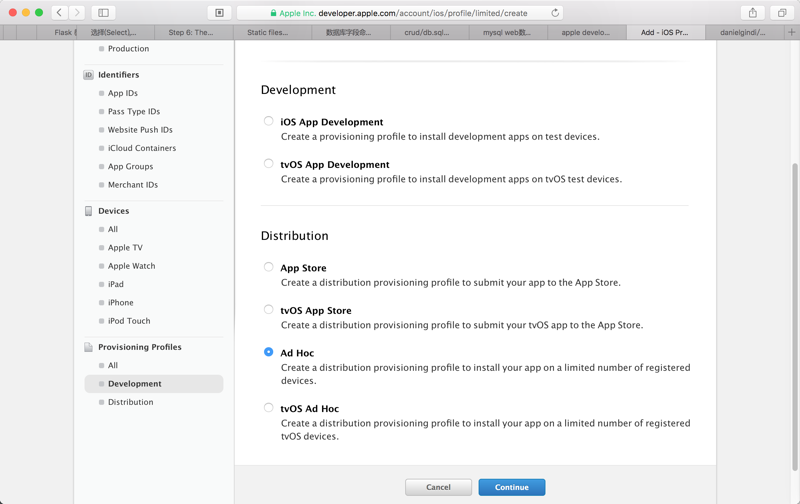Click the Cancel button
Image resolution: width=800 pixels, height=504 pixels.
click(438, 487)
